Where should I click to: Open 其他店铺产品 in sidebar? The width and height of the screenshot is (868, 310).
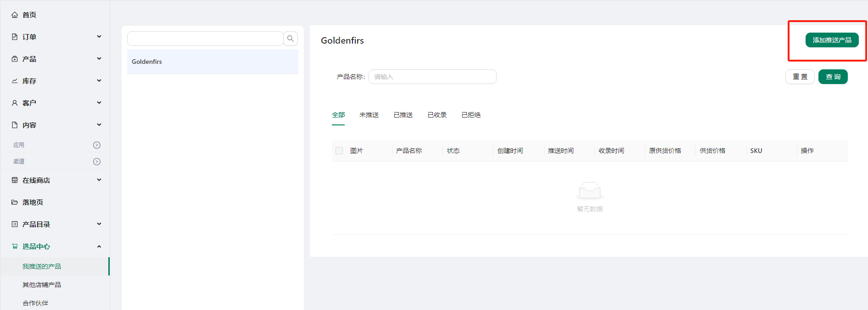(55, 285)
